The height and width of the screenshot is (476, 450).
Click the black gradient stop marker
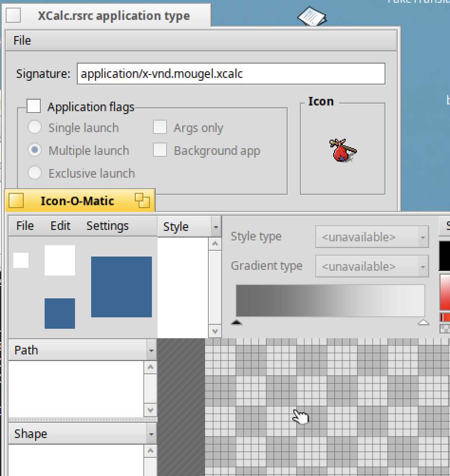click(236, 323)
